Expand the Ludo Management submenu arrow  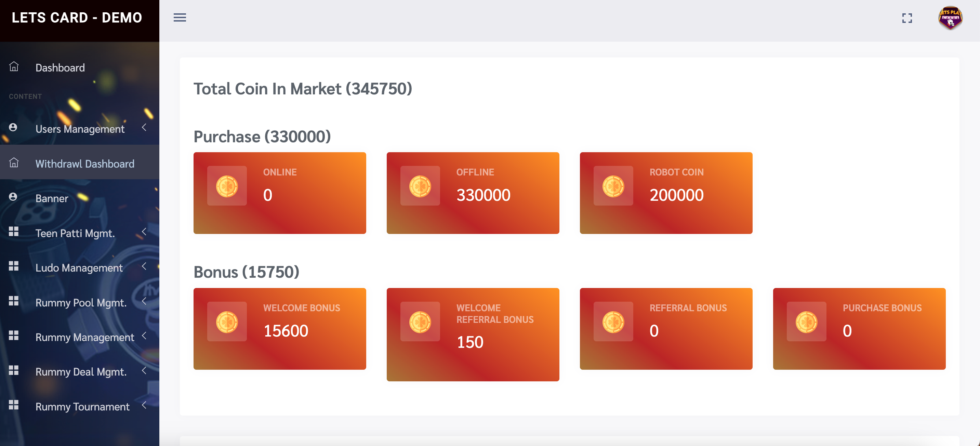[144, 266]
